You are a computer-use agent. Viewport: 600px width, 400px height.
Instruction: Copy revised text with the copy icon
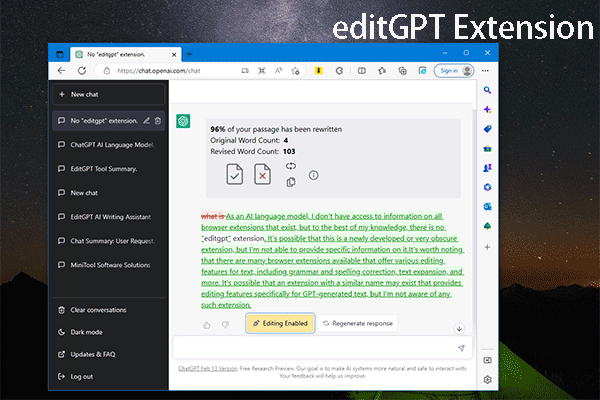(x=291, y=182)
